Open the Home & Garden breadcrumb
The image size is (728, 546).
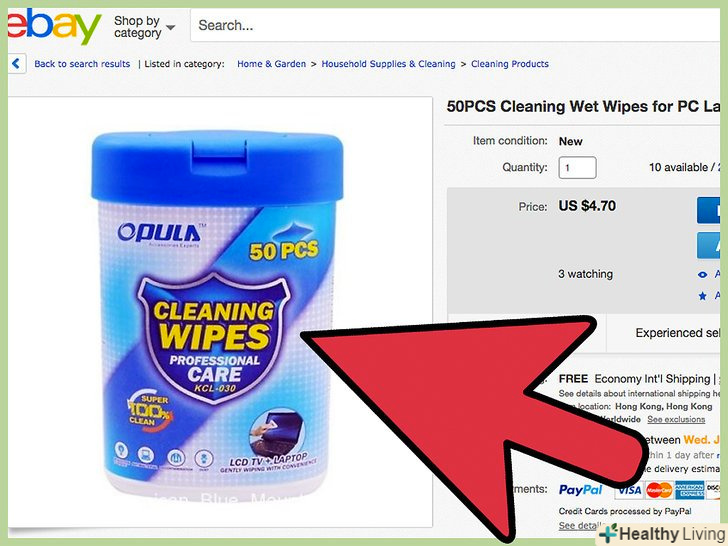pyautogui.click(x=272, y=64)
